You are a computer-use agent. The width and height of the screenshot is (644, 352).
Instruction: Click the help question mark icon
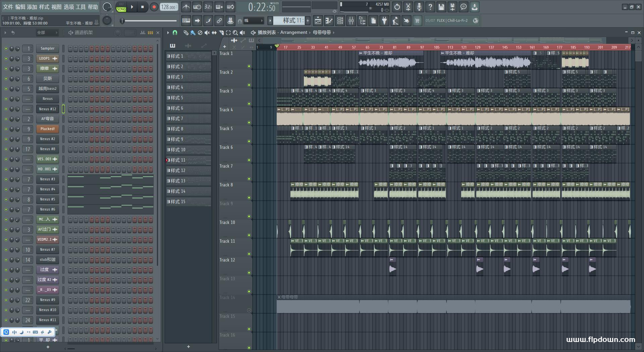pyautogui.click(x=430, y=7)
